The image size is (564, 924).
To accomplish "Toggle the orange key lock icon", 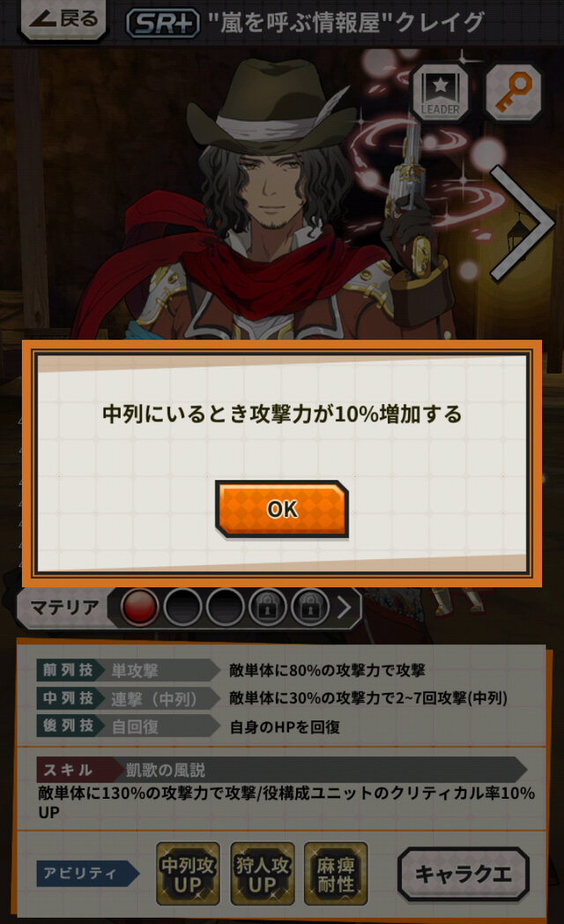I will (x=513, y=93).
